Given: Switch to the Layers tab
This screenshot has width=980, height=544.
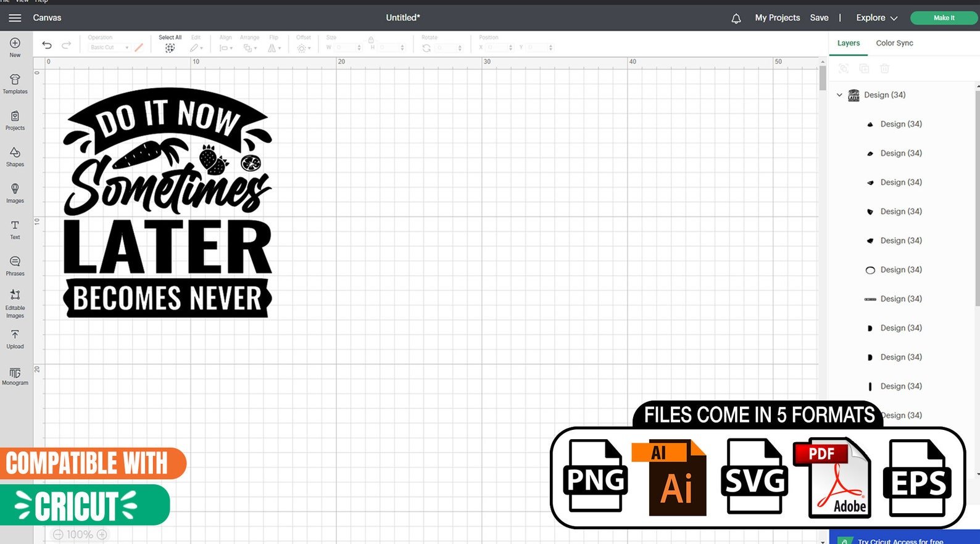Looking at the screenshot, I should (x=849, y=43).
